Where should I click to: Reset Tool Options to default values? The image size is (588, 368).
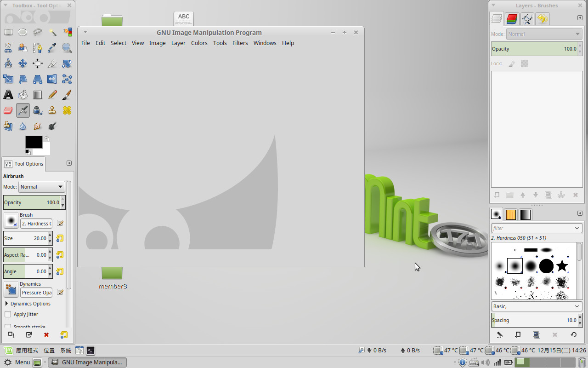(64, 335)
